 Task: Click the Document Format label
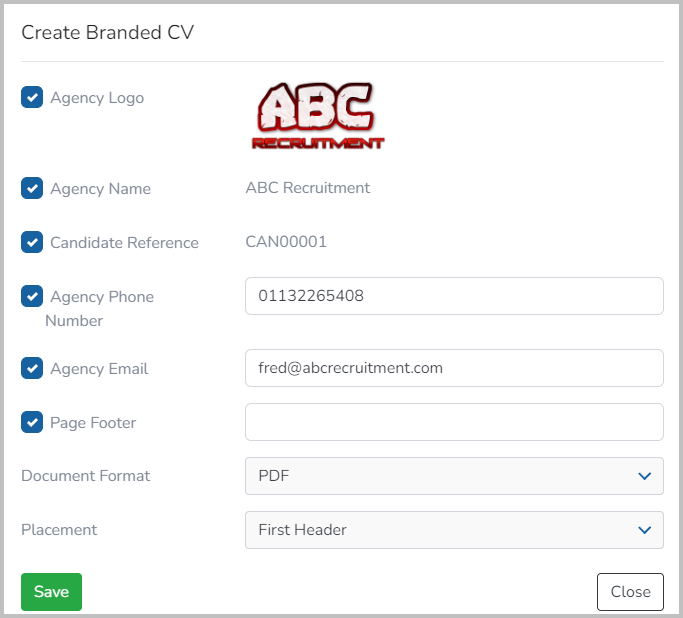[x=86, y=476]
